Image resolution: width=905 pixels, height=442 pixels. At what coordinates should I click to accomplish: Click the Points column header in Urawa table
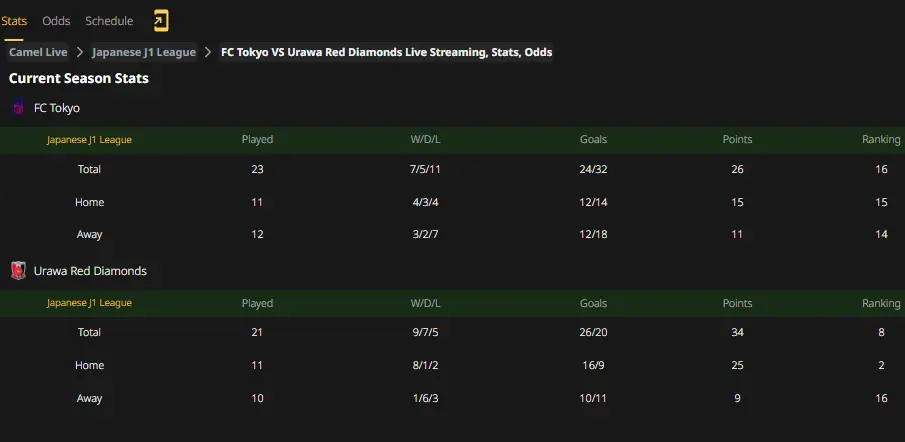pos(737,303)
